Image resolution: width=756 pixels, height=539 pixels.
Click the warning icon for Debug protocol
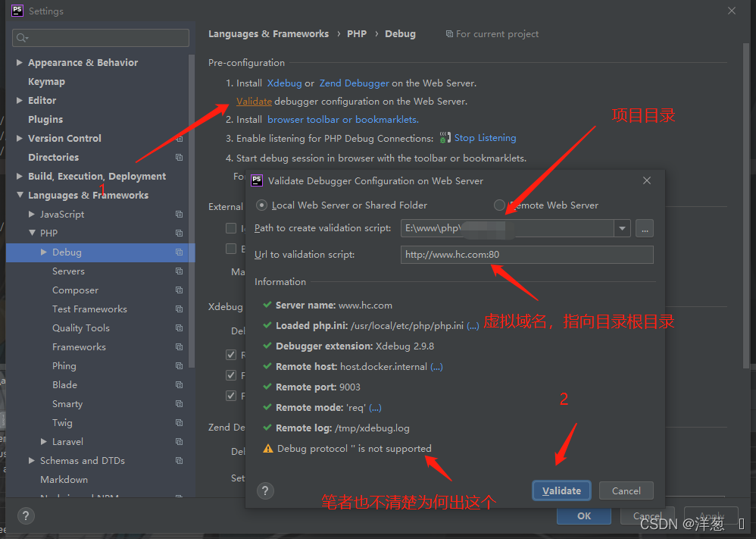268,449
